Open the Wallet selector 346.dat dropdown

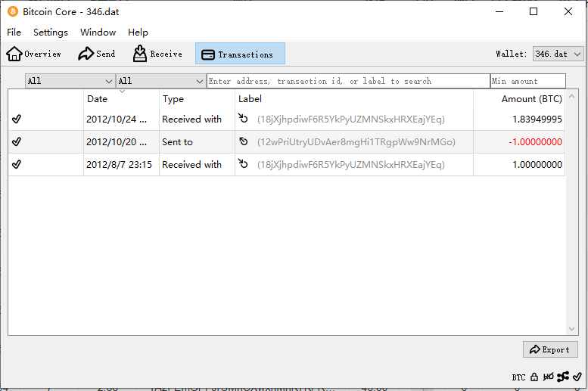coord(558,54)
